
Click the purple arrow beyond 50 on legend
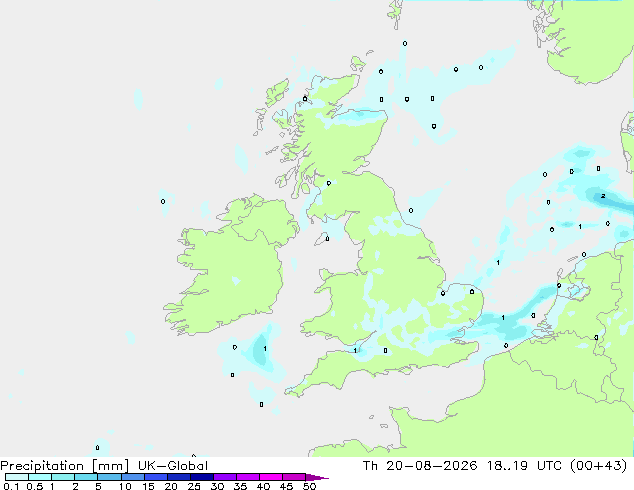pyautogui.click(x=317, y=477)
